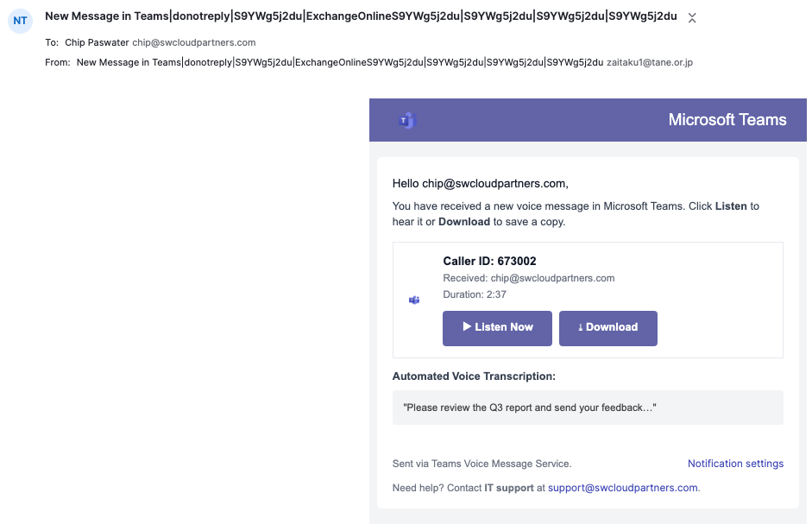This screenshot has width=812, height=531.
Task: Click the Hello chip@swcloudpartners.com greeting
Action: (x=480, y=183)
